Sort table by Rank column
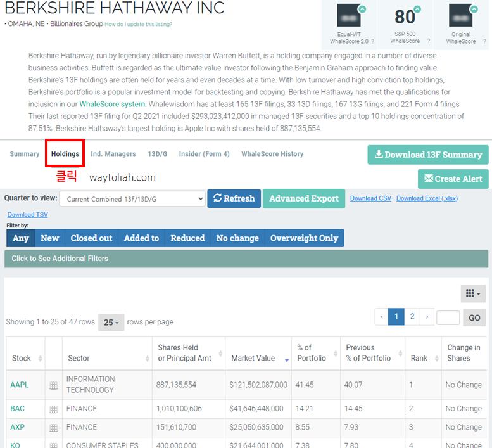This screenshot has height=448, width=492. pyautogui.click(x=423, y=354)
